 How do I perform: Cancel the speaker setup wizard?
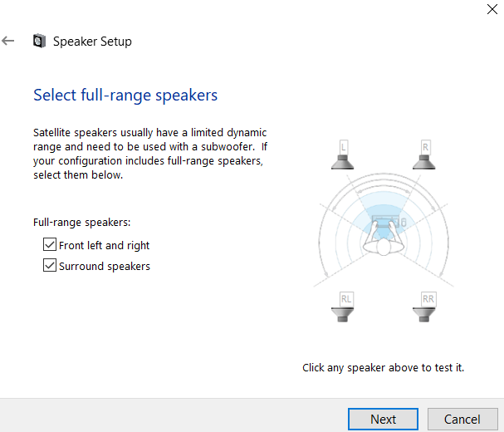tap(462, 420)
